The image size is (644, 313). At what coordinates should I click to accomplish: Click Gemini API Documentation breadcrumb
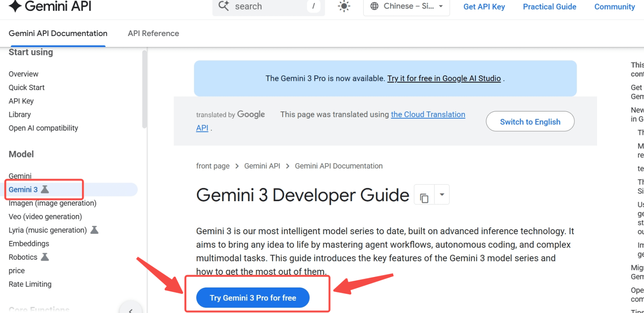(339, 166)
